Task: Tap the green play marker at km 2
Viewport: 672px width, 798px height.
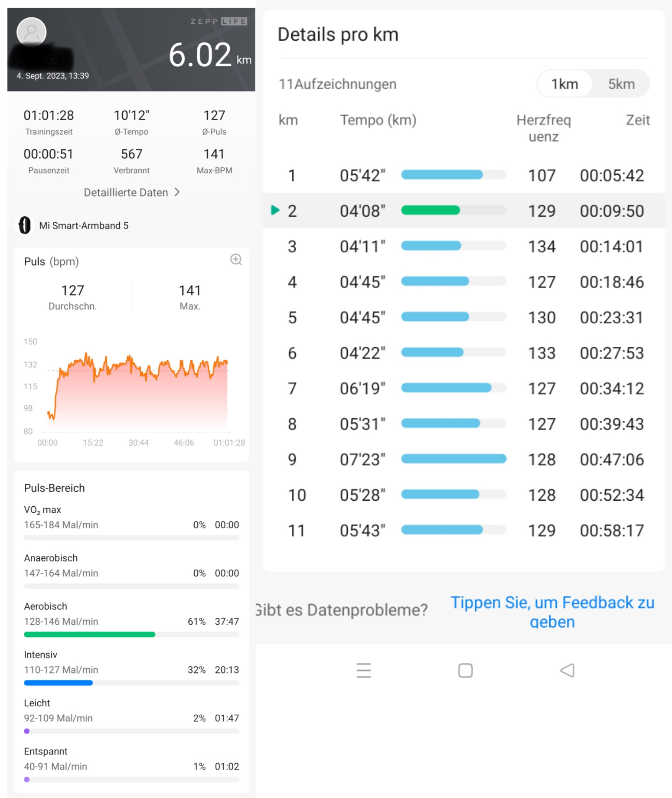Action: pyautogui.click(x=275, y=211)
